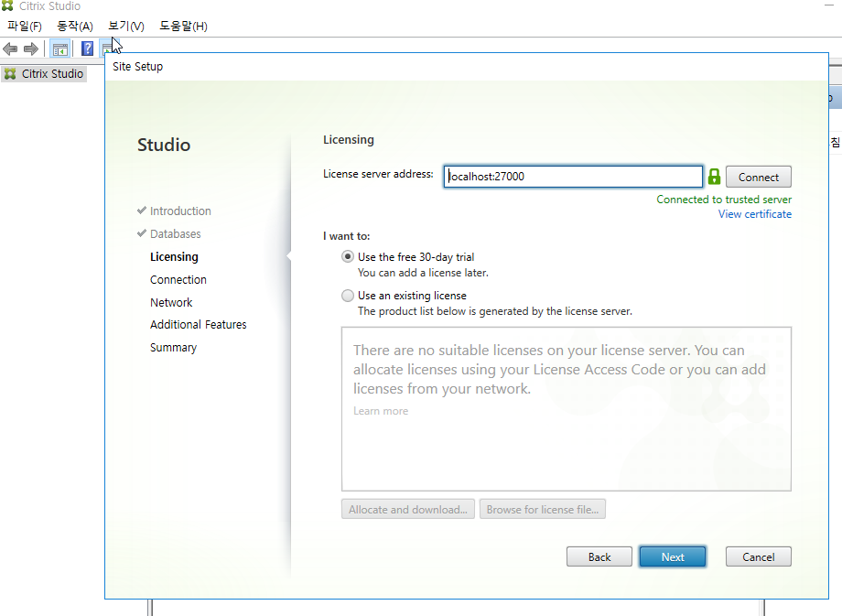Click the Introduction wizard step
This screenshot has width=842, height=616.
(x=180, y=211)
